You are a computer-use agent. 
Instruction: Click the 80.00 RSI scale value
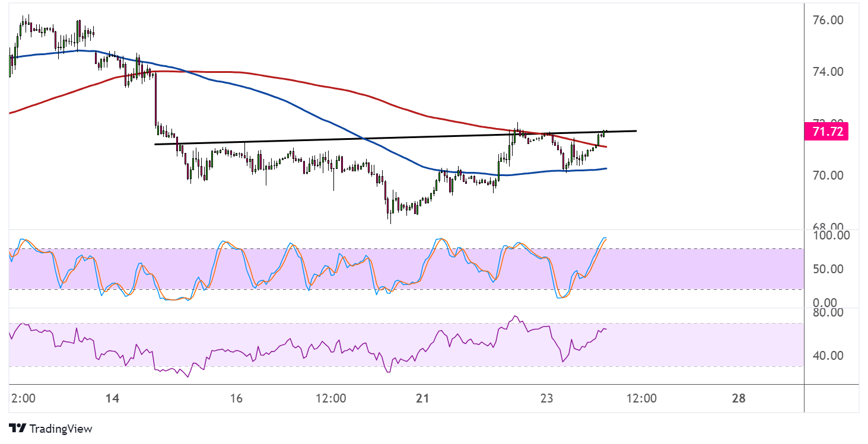pos(828,312)
